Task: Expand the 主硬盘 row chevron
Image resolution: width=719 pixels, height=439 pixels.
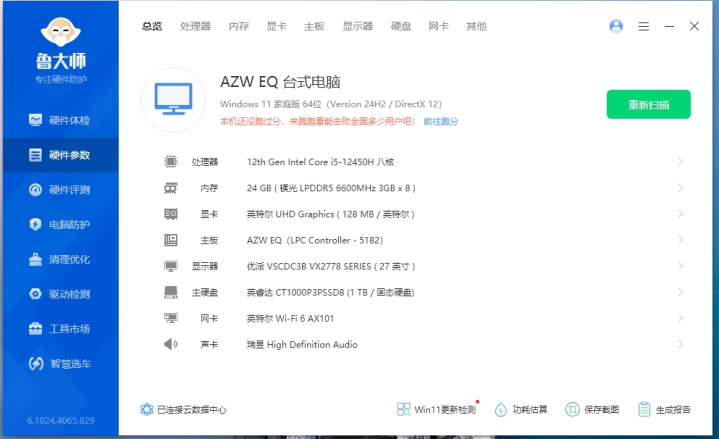Action: pyautogui.click(x=680, y=292)
